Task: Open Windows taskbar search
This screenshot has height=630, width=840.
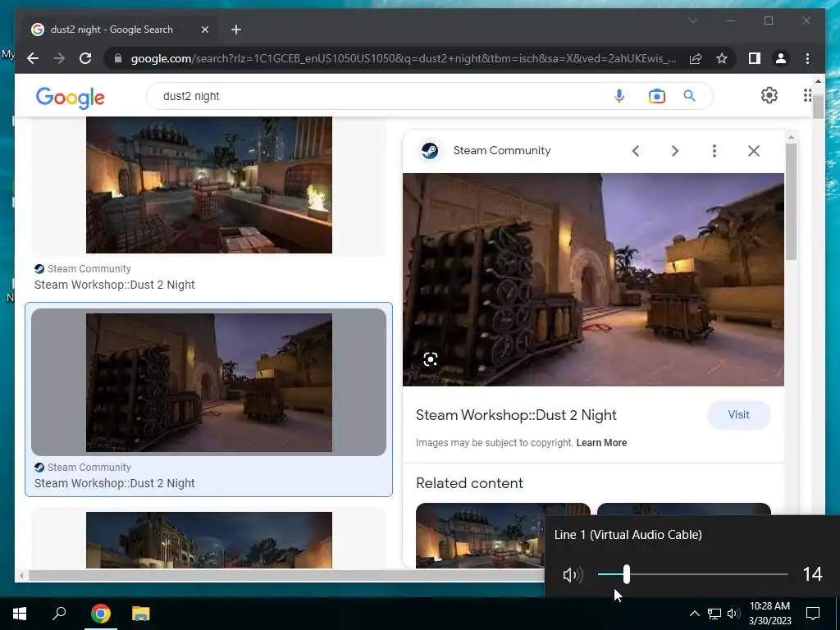Action: click(59, 614)
